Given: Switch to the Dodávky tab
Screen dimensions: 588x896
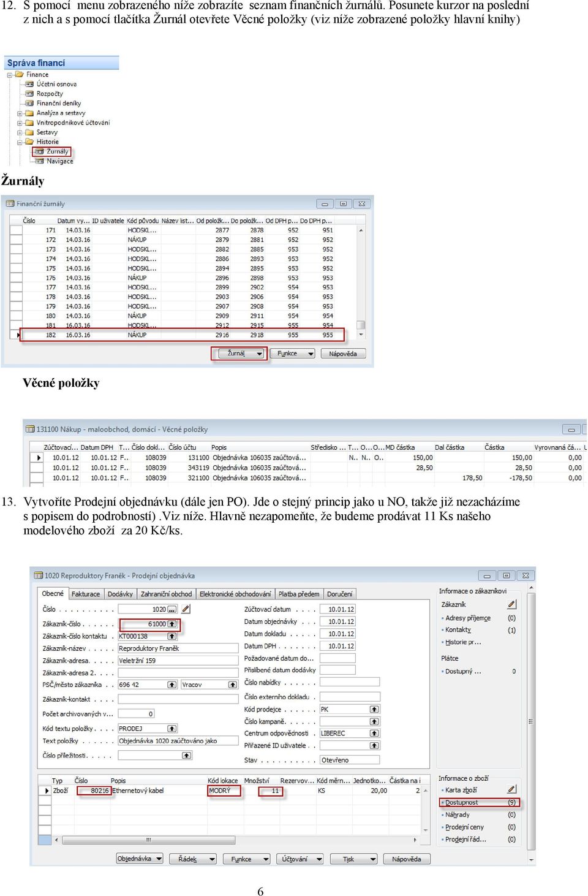Looking at the screenshot, I should [120, 594].
